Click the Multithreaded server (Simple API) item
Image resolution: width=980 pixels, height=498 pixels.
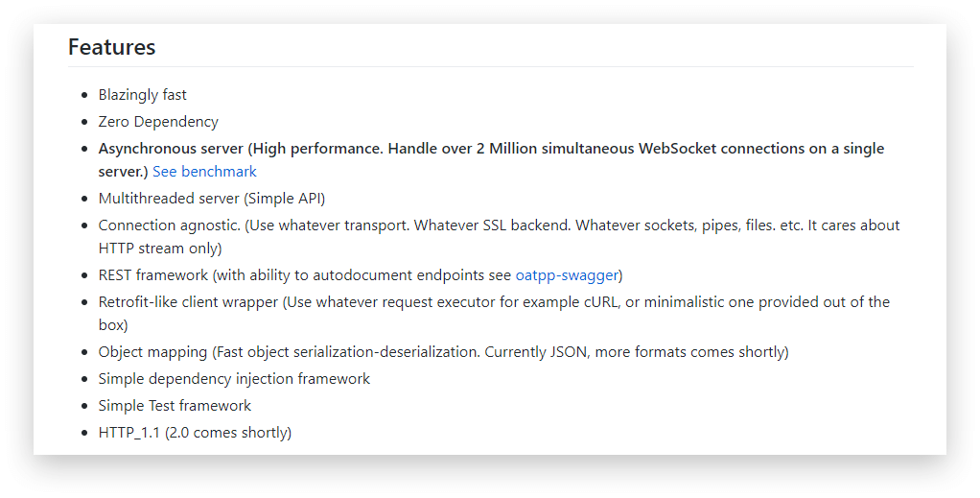(x=212, y=199)
